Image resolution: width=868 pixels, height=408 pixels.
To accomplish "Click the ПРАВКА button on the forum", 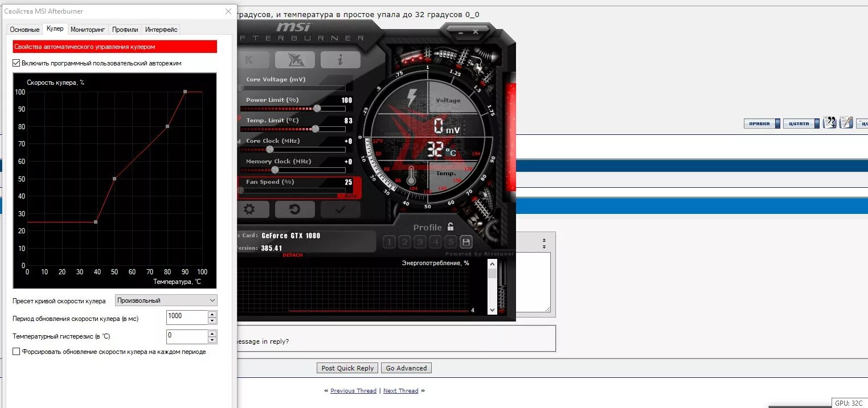I will click(x=761, y=123).
